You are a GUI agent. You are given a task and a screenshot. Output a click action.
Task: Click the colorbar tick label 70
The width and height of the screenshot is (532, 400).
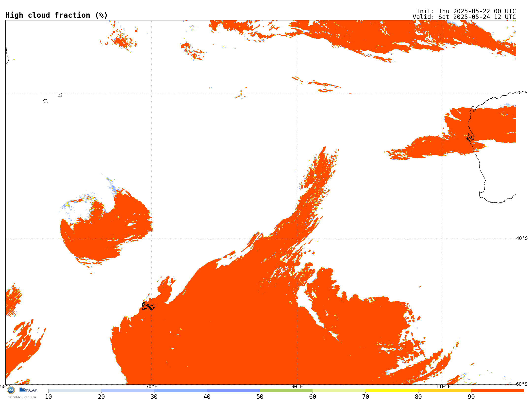(366, 397)
